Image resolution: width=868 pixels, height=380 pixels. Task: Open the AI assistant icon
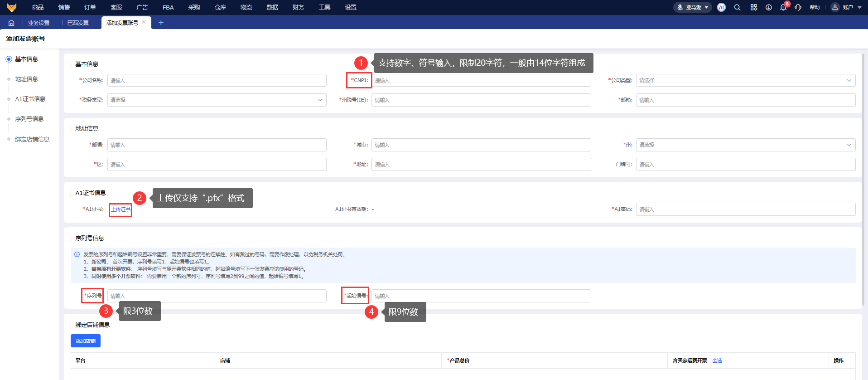(721, 7)
